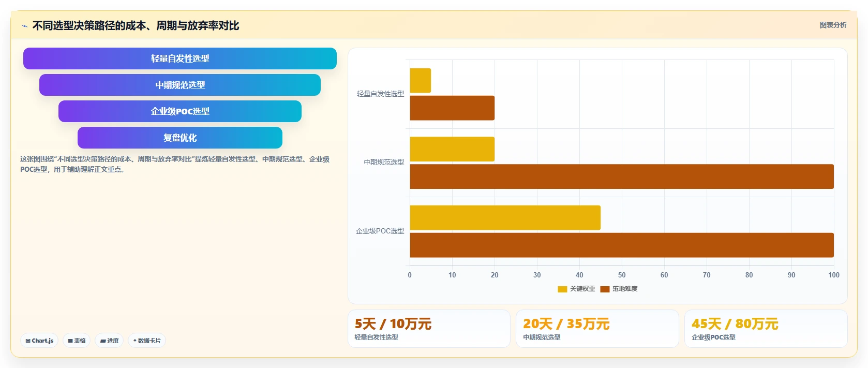Click the x-axis tick label 80
The width and height of the screenshot is (868, 368).
click(749, 275)
